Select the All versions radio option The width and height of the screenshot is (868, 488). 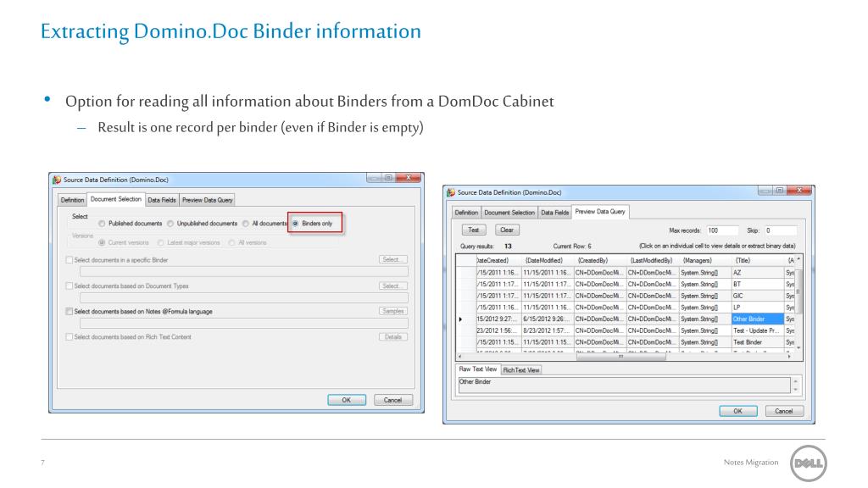[232, 243]
